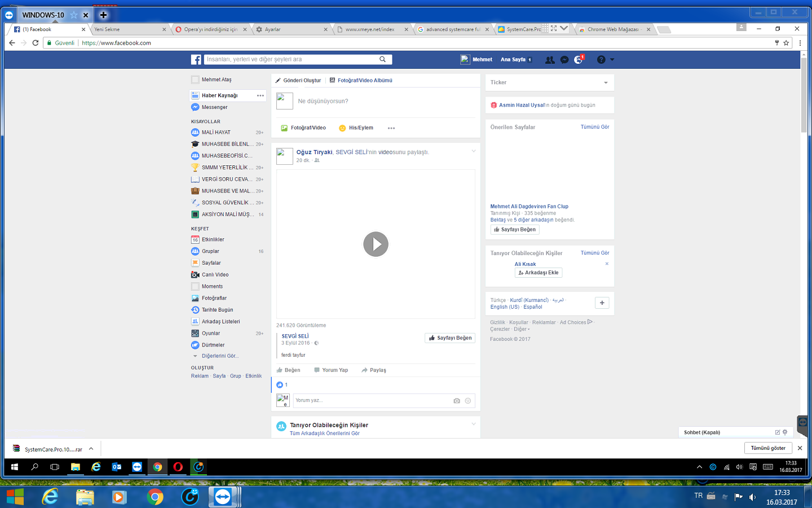Attach a photo via comment camera icon
The image size is (812, 508).
[457, 401]
